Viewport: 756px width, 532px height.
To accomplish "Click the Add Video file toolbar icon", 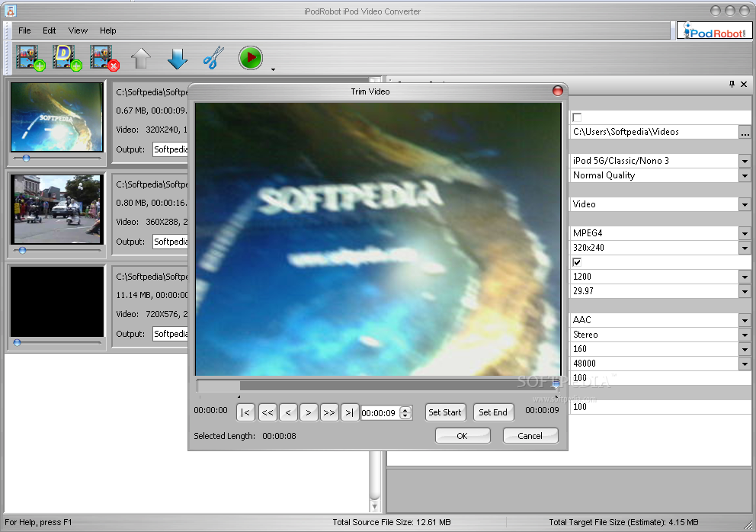I will click(30, 58).
